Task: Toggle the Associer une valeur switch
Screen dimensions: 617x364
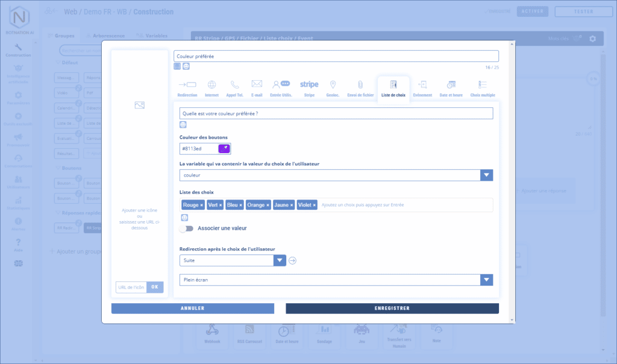Action: pos(186,228)
